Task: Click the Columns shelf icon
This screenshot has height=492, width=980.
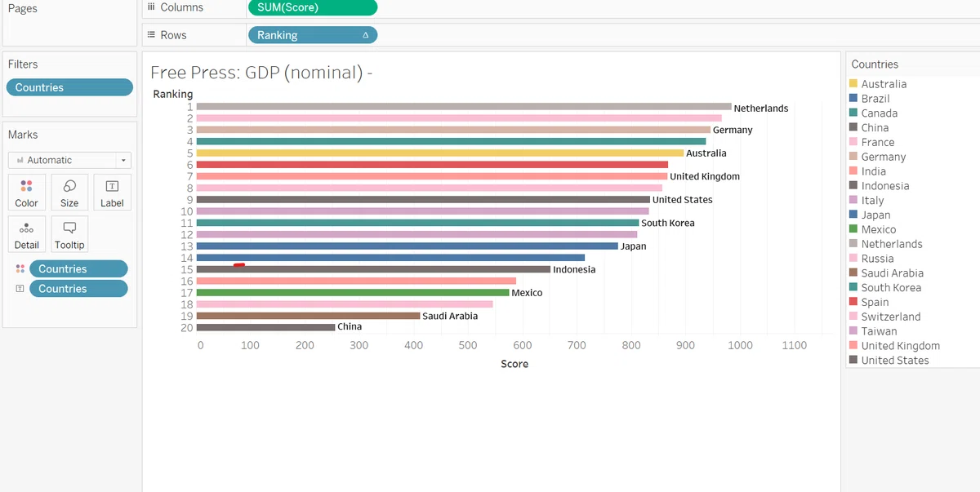Action: click(151, 7)
